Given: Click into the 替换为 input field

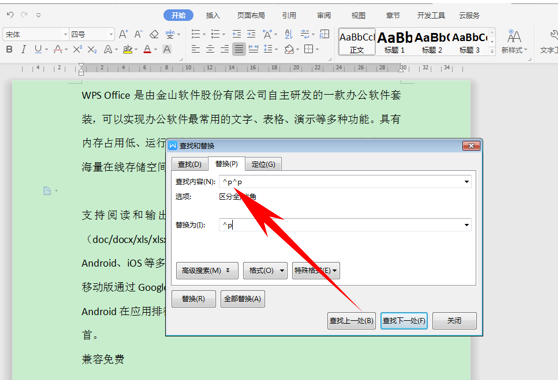Looking at the screenshot, I should 341,225.
